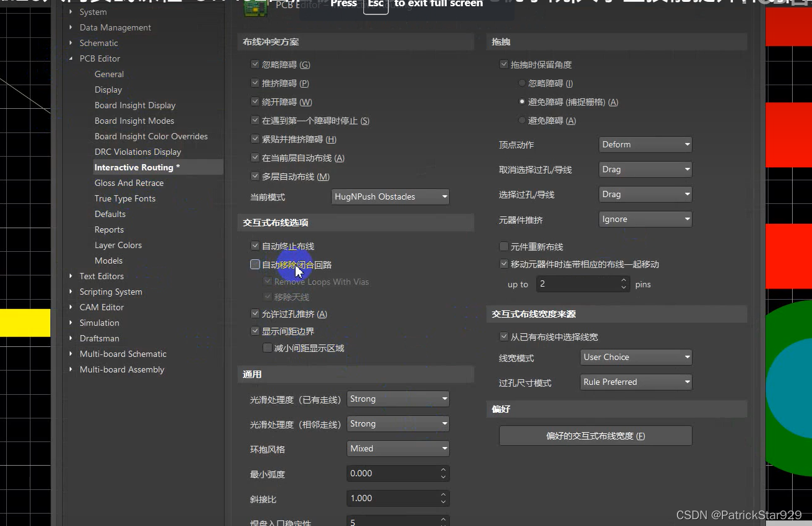This screenshot has height=526, width=812.
Task: Collapse the PCB Editor tree node
Action: click(x=70, y=58)
